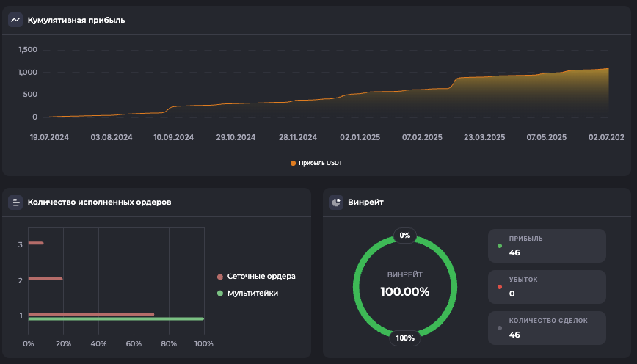The width and height of the screenshot is (637, 364).
Task: Click the pie chart icon beside Винрейт
Action: click(x=336, y=202)
